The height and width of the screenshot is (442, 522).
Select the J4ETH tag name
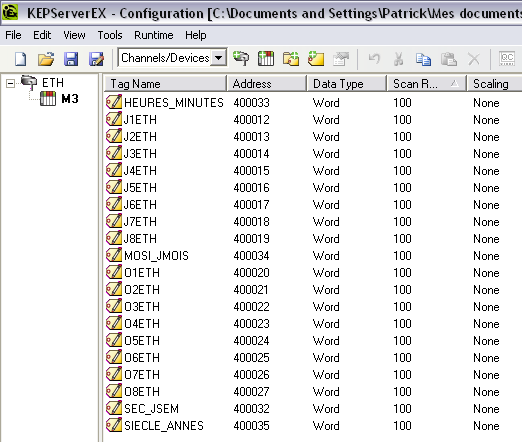(x=140, y=171)
